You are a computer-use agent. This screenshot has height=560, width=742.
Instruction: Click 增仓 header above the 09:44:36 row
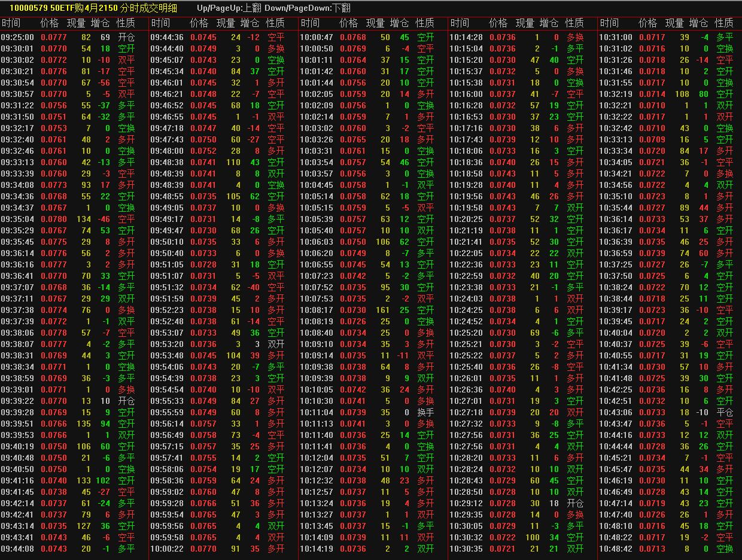[250, 23]
